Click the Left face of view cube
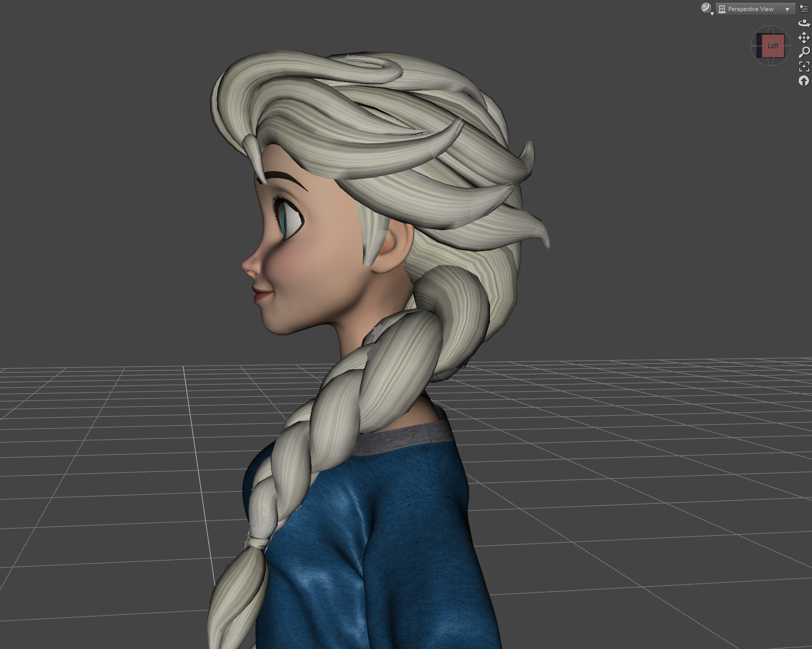This screenshot has width=812, height=649. tap(773, 46)
